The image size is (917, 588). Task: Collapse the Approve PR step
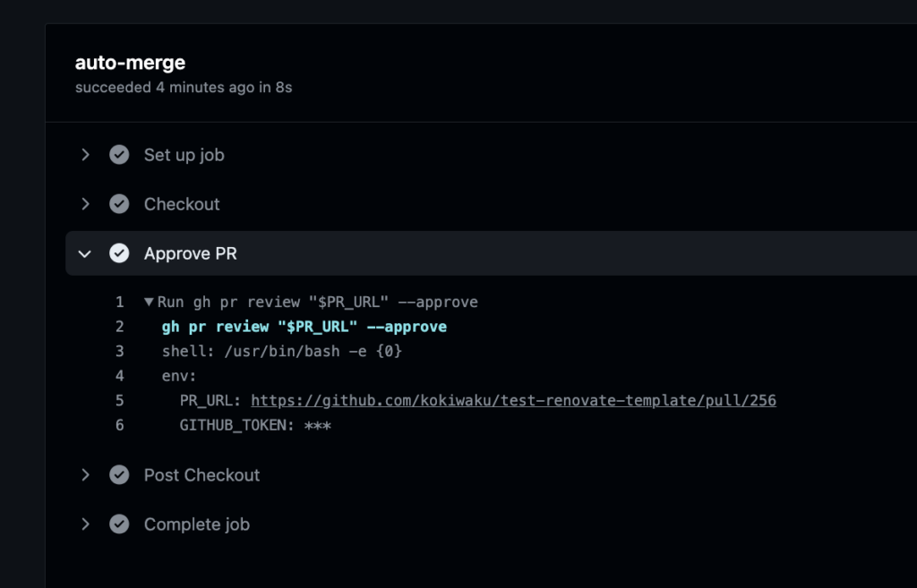click(x=85, y=253)
